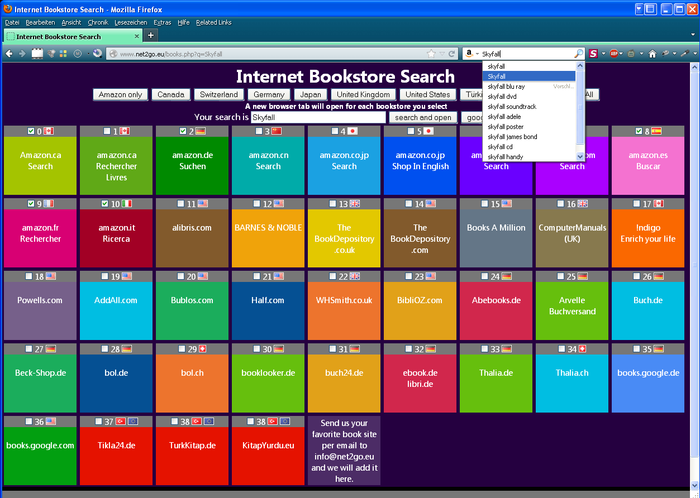Open the tab list dropdown arrow
The image size is (700, 498).
(692, 35)
